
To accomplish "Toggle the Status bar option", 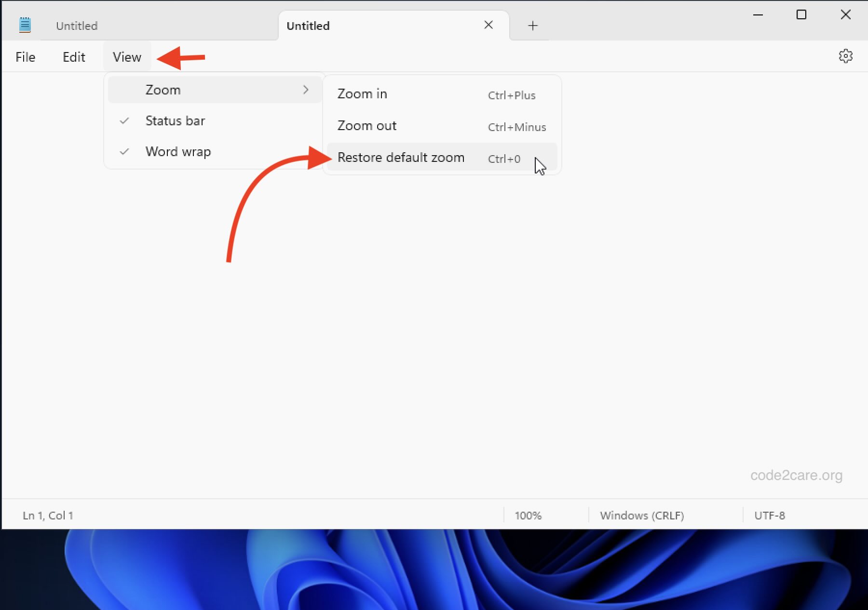I will click(175, 120).
